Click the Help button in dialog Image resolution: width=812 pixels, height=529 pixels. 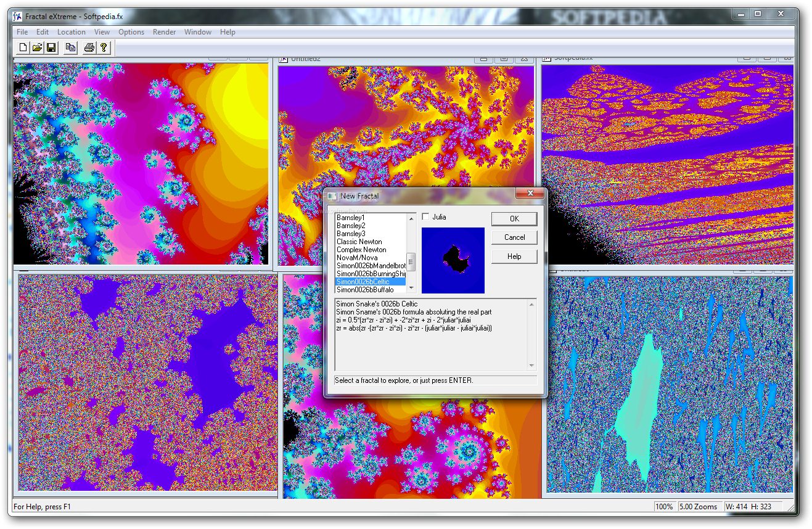tap(514, 256)
